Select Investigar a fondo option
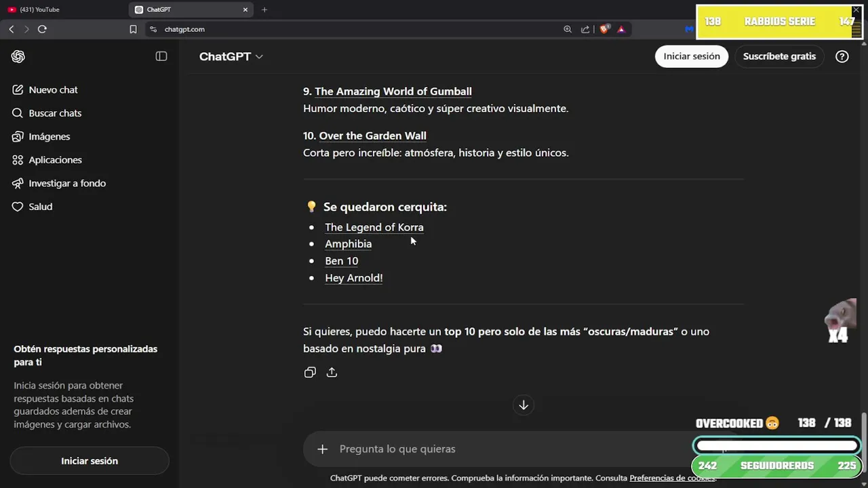 (x=67, y=183)
